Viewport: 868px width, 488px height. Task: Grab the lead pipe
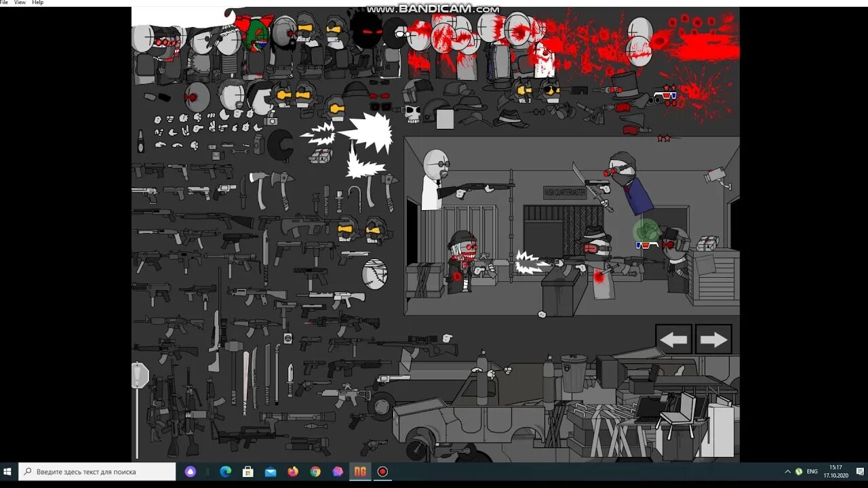point(277,375)
